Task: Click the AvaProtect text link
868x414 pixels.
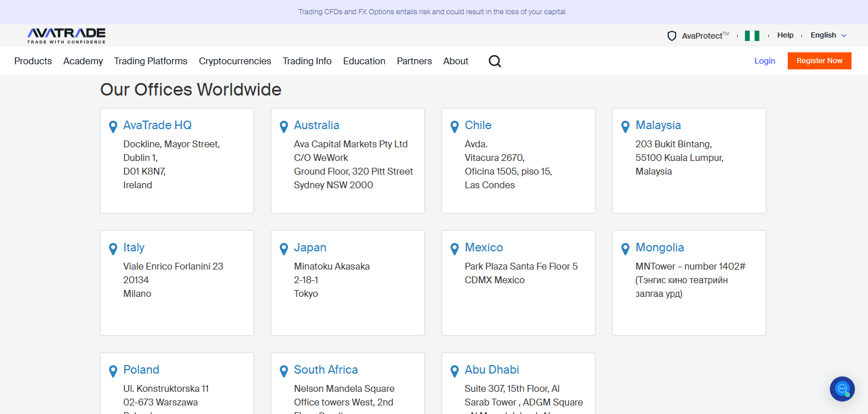Action: click(705, 36)
